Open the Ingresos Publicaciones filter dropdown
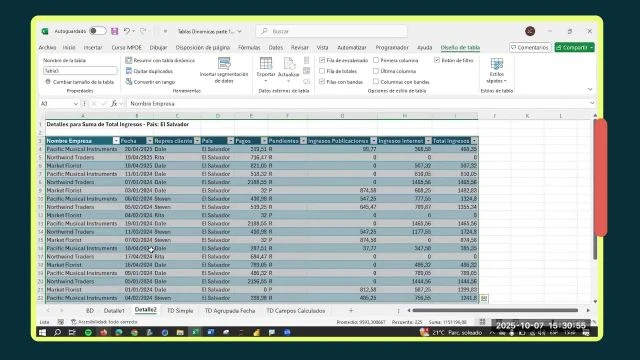The width and height of the screenshot is (640, 360). point(373,141)
